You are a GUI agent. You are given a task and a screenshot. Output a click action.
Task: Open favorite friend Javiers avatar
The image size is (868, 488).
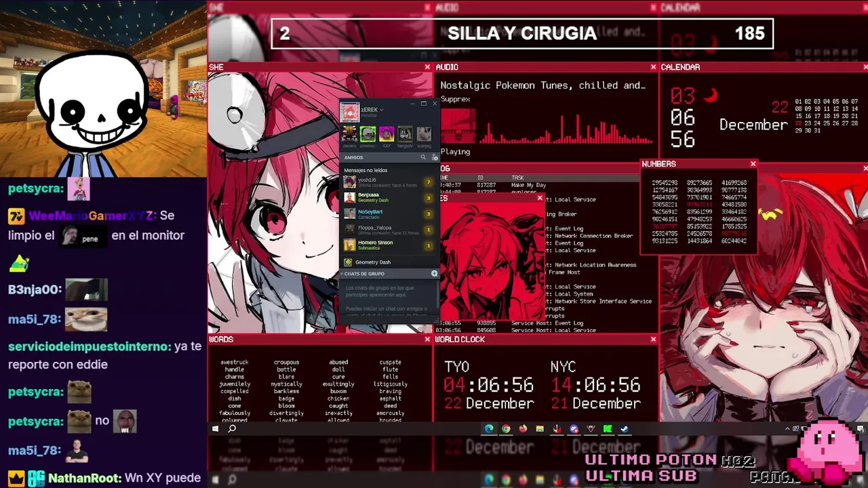[x=349, y=134]
